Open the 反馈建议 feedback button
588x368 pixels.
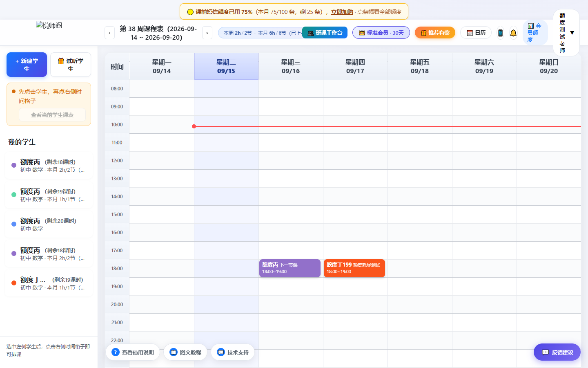557,352
